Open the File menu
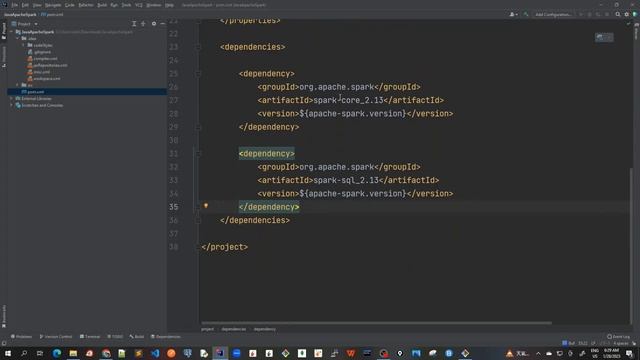The height and width of the screenshot is (360, 640). click(15, 5)
